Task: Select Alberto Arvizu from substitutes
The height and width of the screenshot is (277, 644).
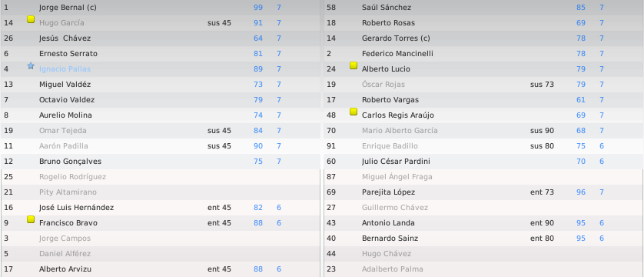Action: tap(65, 269)
